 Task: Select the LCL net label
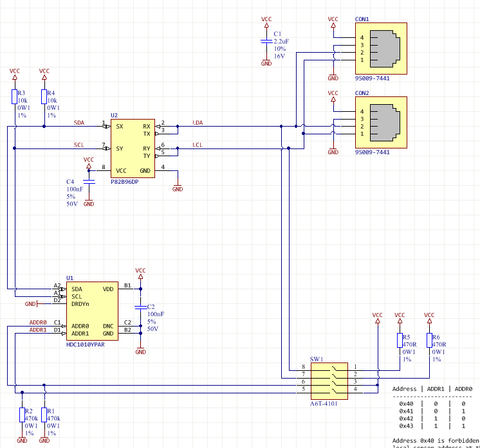click(198, 145)
